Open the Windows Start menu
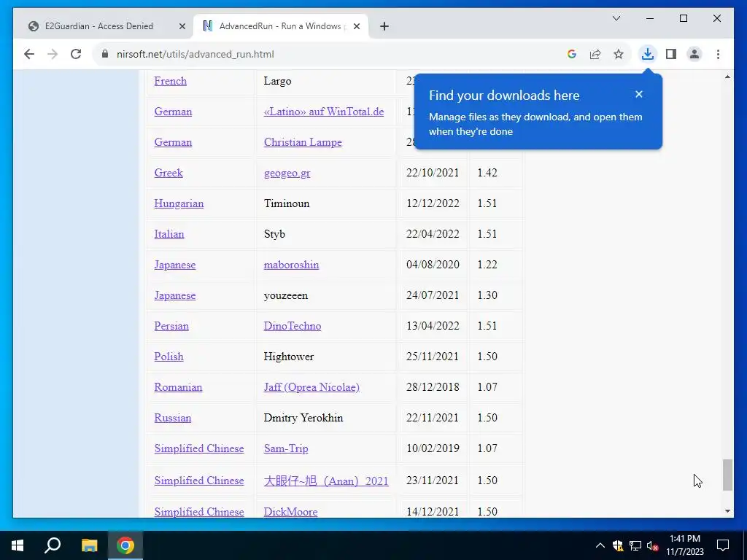The image size is (747, 560). coord(18,545)
